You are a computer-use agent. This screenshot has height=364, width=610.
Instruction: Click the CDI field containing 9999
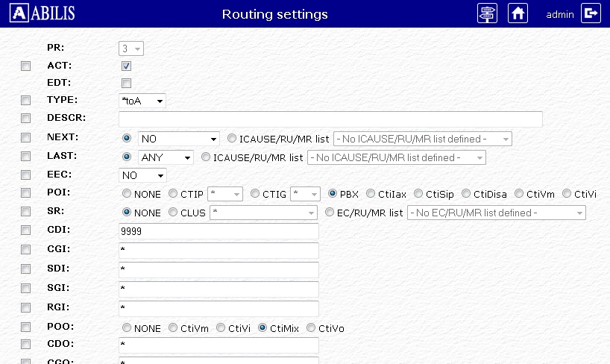pos(218,232)
